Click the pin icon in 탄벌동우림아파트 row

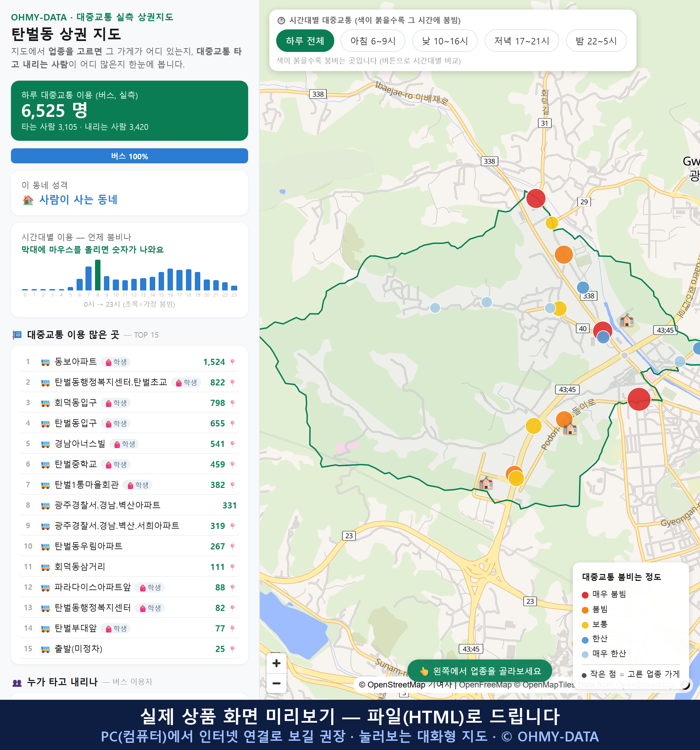[232, 546]
